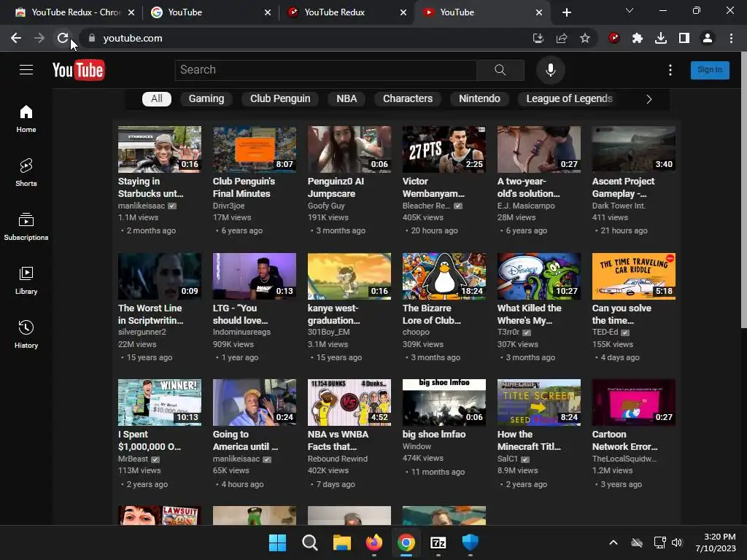This screenshot has width=747, height=560.
Task: Close the active YouTube tab
Action: tap(539, 12)
